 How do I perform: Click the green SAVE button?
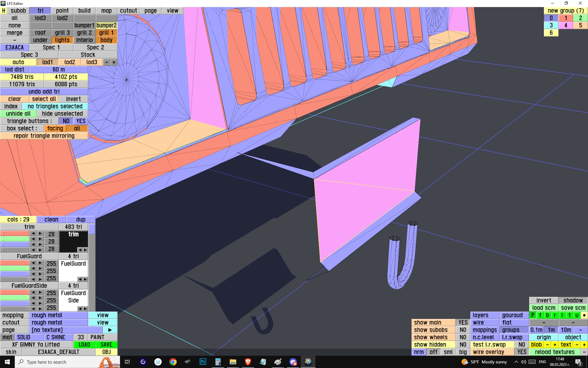pos(106,344)
